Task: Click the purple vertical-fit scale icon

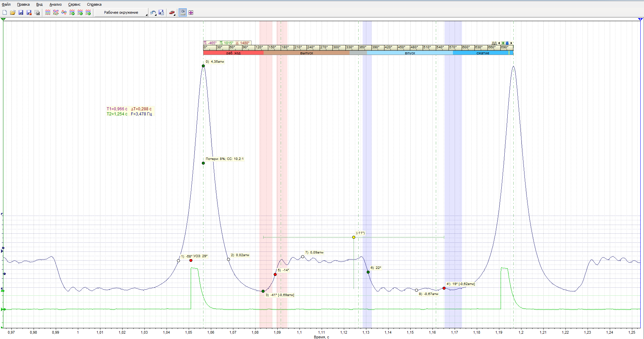Action: pyautogui.click(x=191, y=12)
